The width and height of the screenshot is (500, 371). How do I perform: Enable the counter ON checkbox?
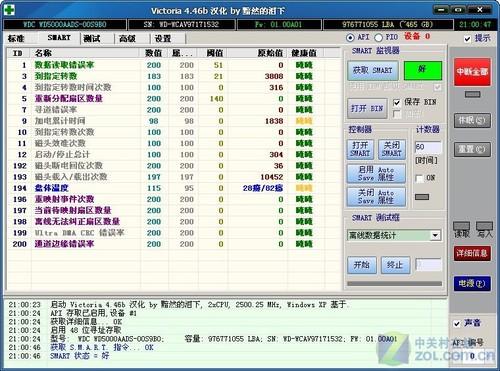point(419,178)
